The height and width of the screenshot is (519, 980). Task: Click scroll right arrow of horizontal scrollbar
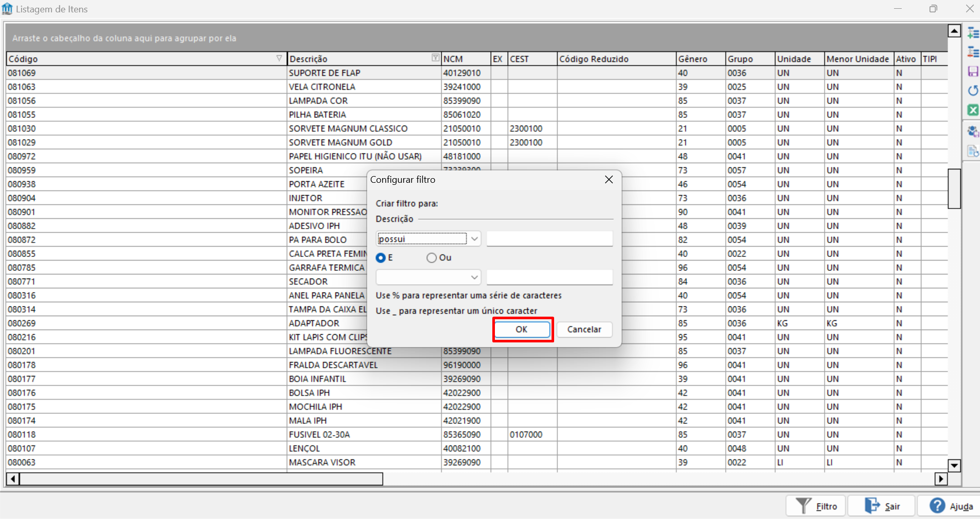click(x=941, y=479)
